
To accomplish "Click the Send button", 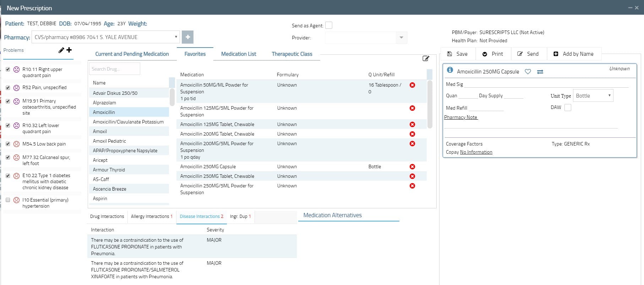I will (528, 54).
